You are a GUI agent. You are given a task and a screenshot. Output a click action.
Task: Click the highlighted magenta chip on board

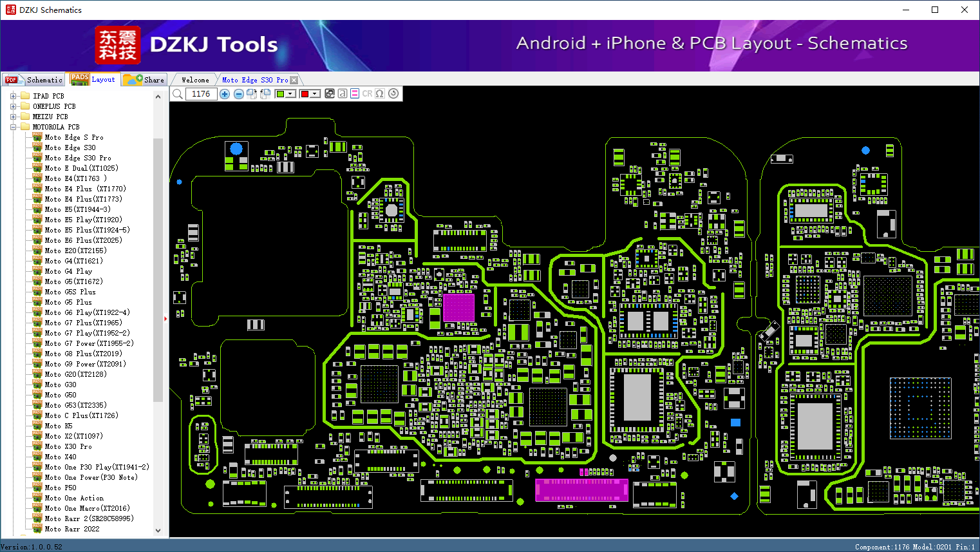coord(458,307)
